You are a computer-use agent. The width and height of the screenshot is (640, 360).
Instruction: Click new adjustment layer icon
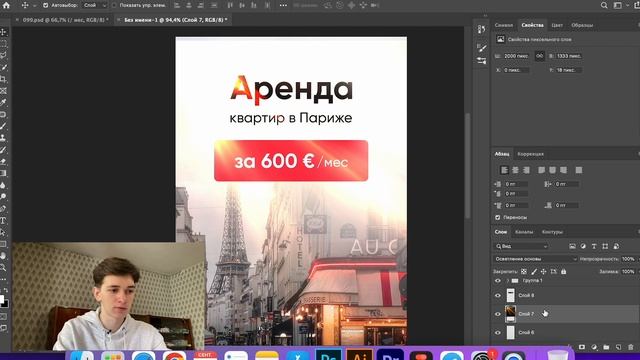pyautogui.click(x=594, y=347)
